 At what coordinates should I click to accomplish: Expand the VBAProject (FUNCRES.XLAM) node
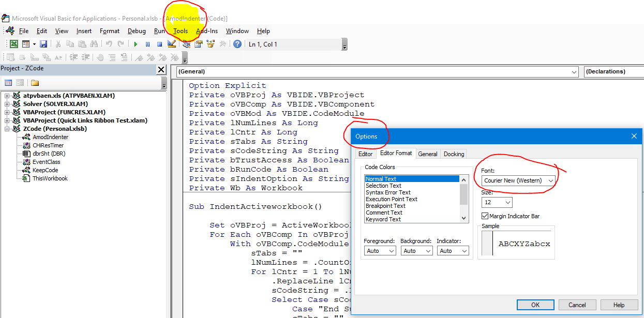7,112
